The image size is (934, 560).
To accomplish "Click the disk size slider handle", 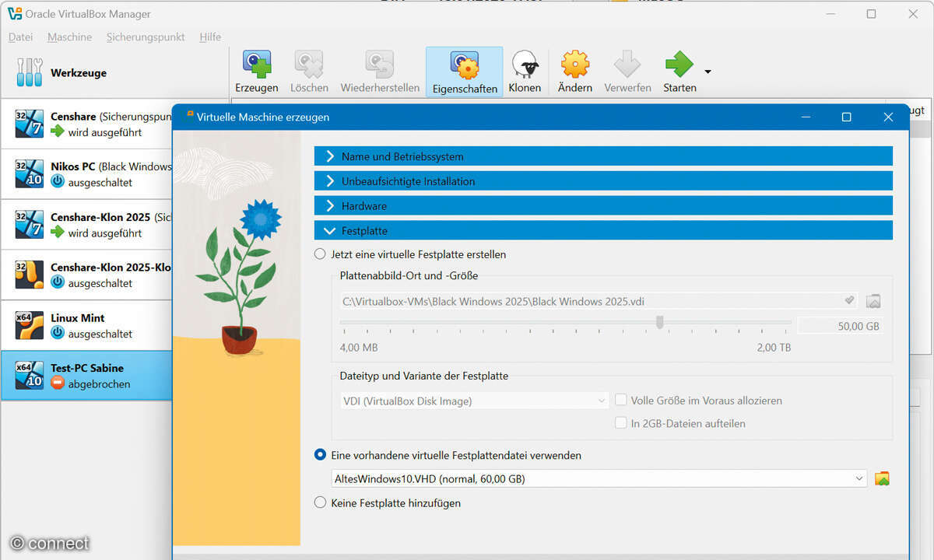I will [x=660, y=323].
